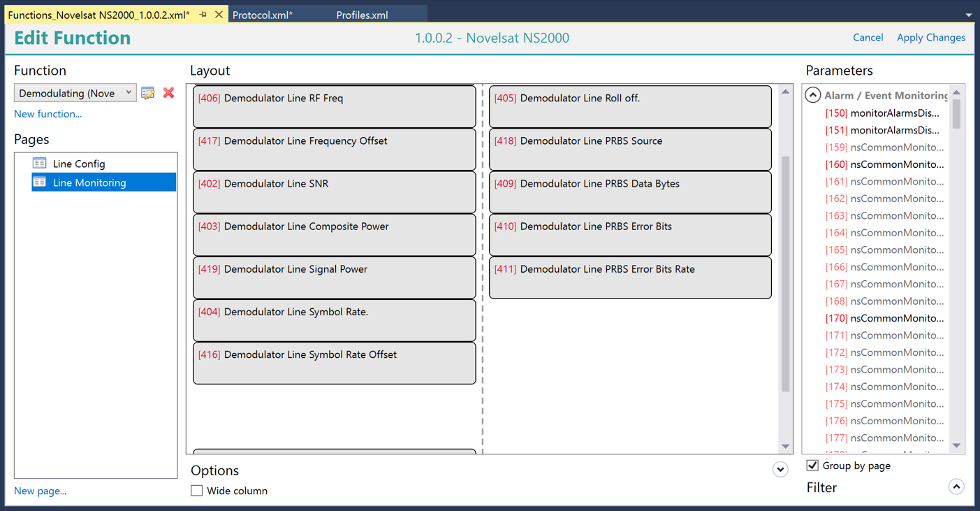
Task: Expand the Options section chevron
Action: (780, 470)
